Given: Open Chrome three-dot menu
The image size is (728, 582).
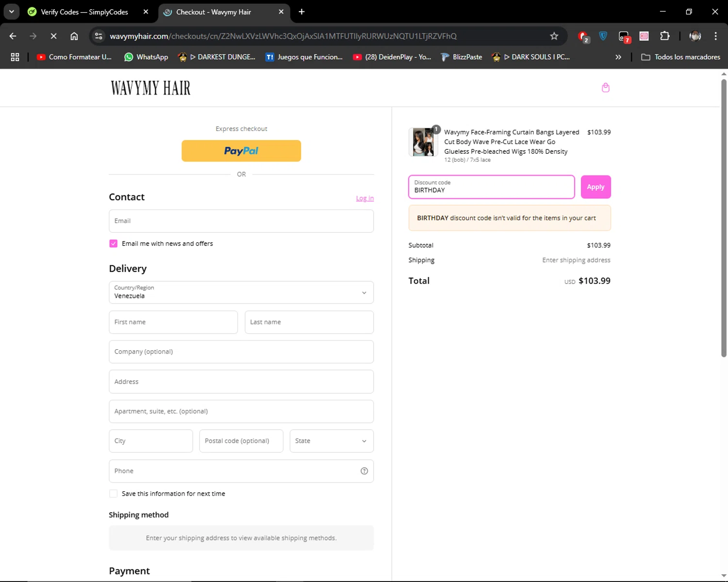Looking at the screenshot, I should click(715, 36).
